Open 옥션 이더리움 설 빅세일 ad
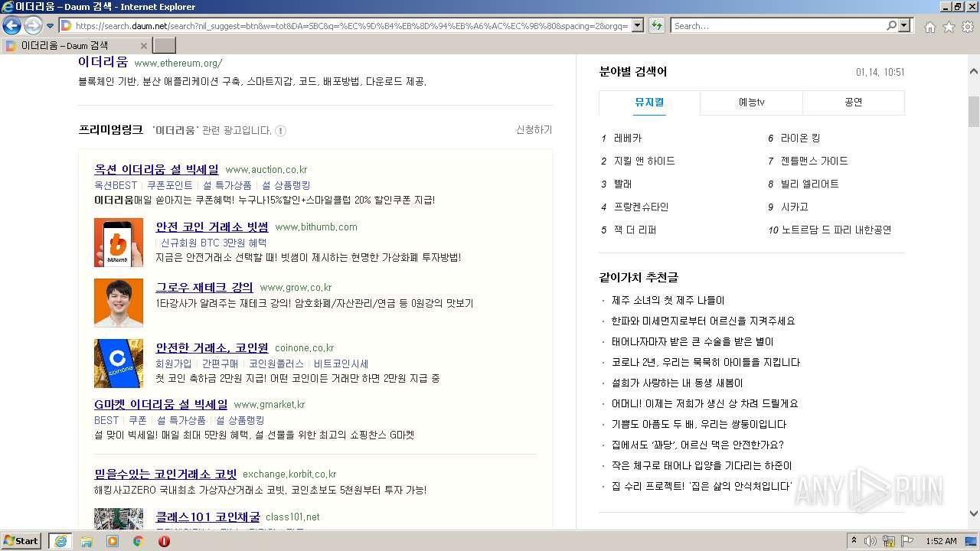The width and height of the screenshot is (980, 551). click(156, 169)
